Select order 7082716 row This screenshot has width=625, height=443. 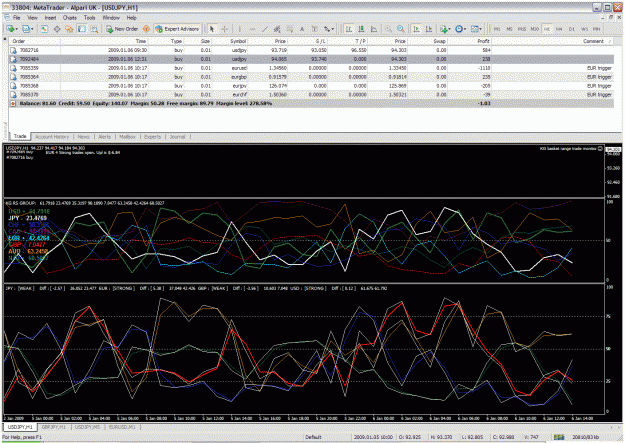point(311,50)
